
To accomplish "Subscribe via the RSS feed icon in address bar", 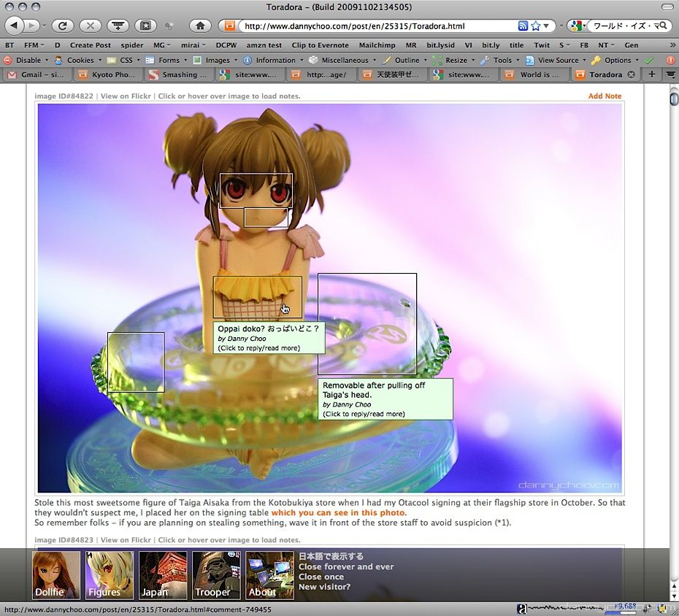I will pyautogui.click(x=523, y=26).
